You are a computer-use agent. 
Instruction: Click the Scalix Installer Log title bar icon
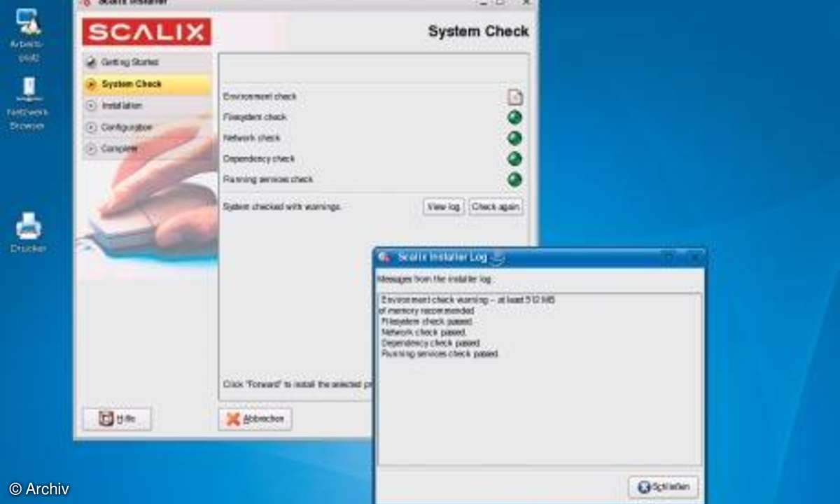pyautogui.click(x=384, y=257)
